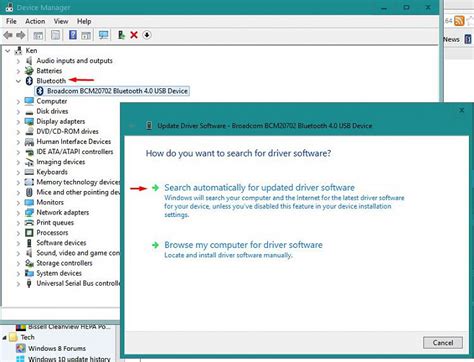Viewport: 474px width, 362px height.
Task: Select System devices category
Action: coord(59,273)
